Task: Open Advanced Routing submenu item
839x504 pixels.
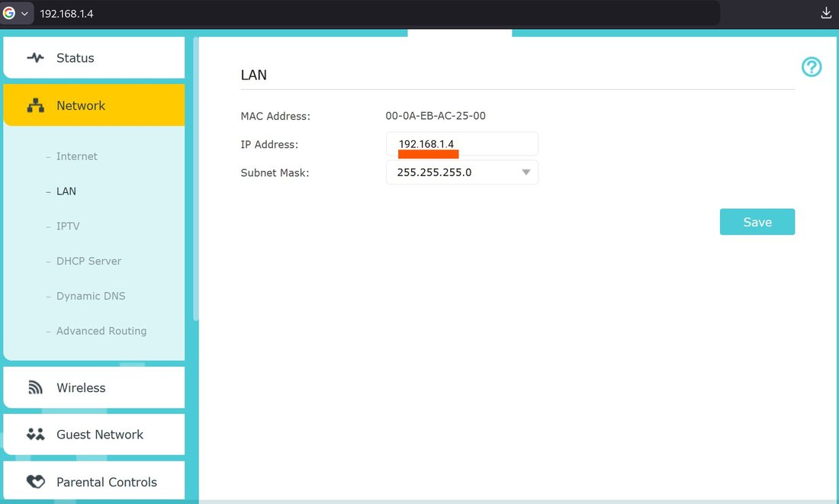Action: coord(101,331)
